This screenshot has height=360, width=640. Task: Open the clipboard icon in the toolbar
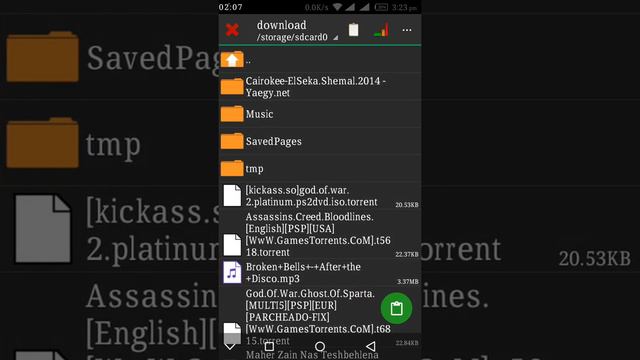(x=353, y=30)
